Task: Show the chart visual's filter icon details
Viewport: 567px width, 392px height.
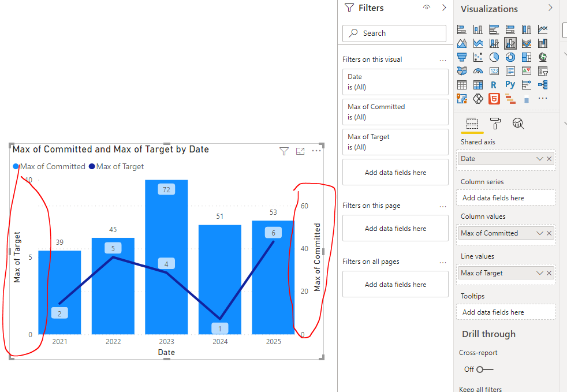Action: click(284, 151)
